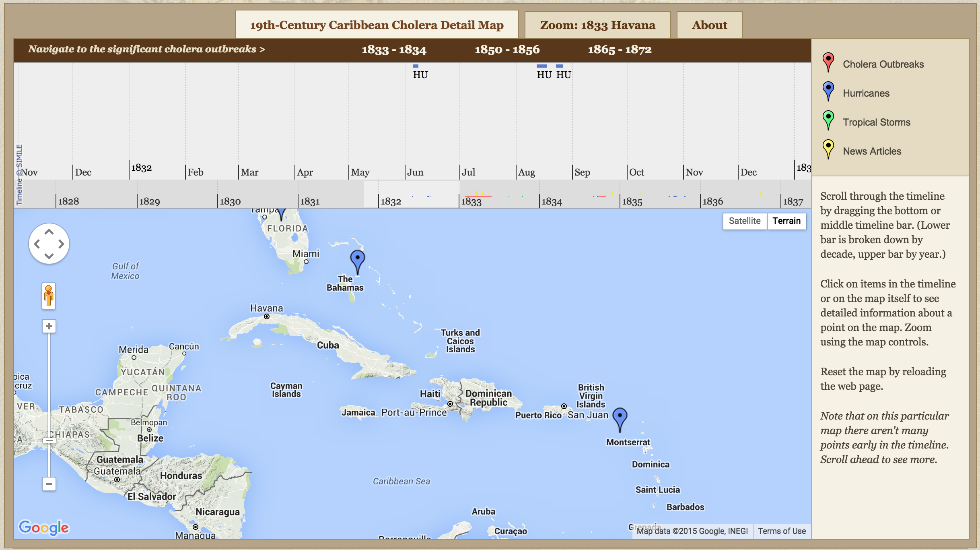Zoom out the map with minus button
The image size is (980, 550).
[x=49, y=484]
